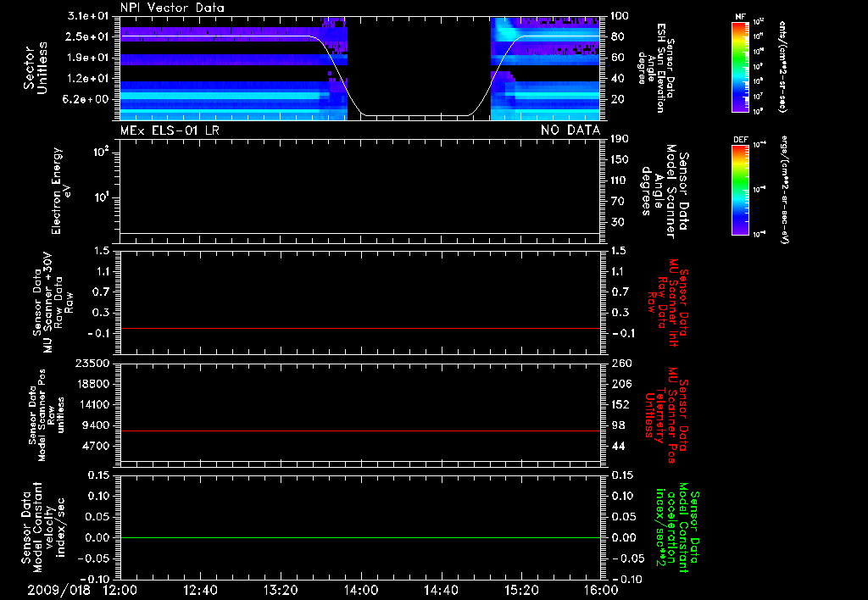Click the cnts/(cm**2-sr-sec) units label
This screenshot has width=868, height=600.
pyautogui.click(x=782, y=66)
